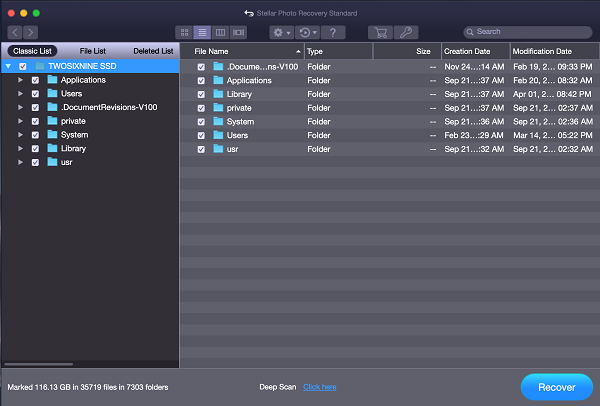Uncheck Applications checkbox in the tree
The height and width of the screenshot is (406, 600).
35,80
